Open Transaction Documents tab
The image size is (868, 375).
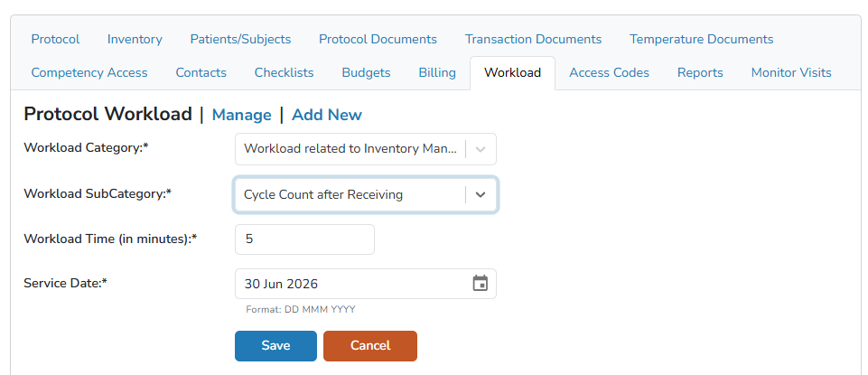(533, 40)
